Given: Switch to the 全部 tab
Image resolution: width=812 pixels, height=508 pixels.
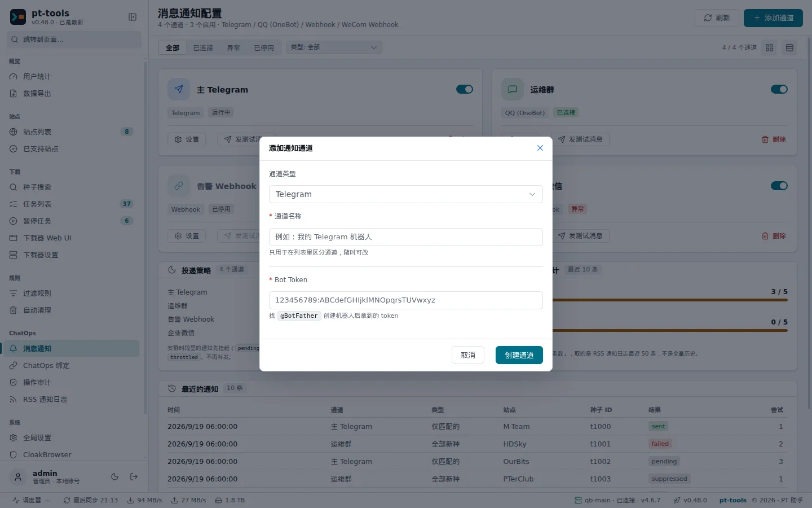Looking at the screenshot, I should [x=173, y=48].
